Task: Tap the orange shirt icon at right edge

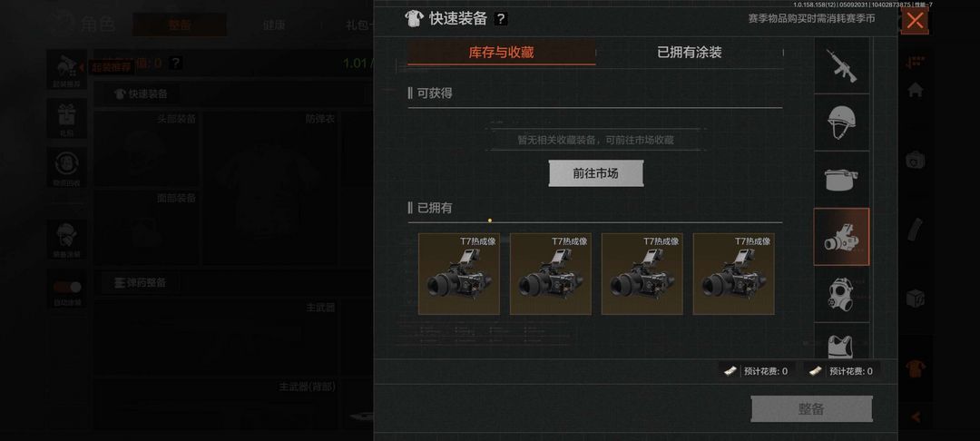Action: click(916, 367)
